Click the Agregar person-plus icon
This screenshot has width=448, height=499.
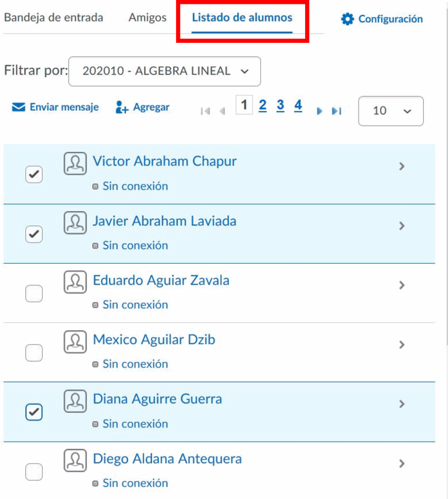click(x=121, y=107)
